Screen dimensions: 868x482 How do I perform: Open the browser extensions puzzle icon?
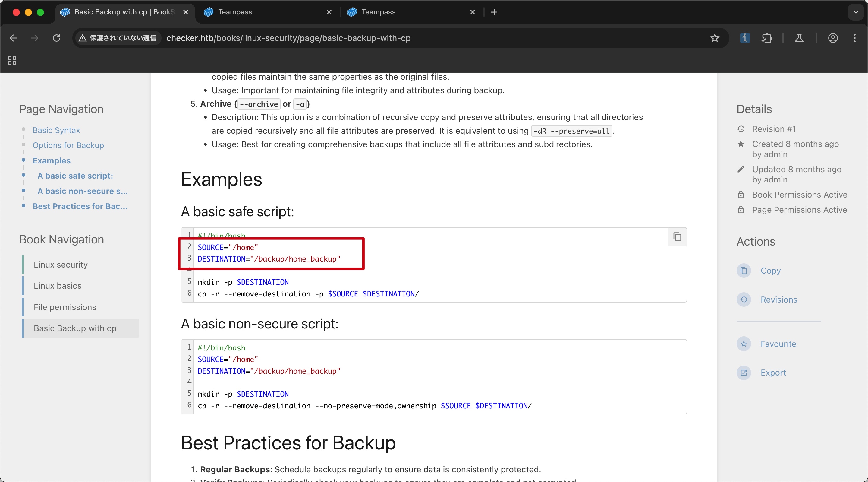click(766, 38)
